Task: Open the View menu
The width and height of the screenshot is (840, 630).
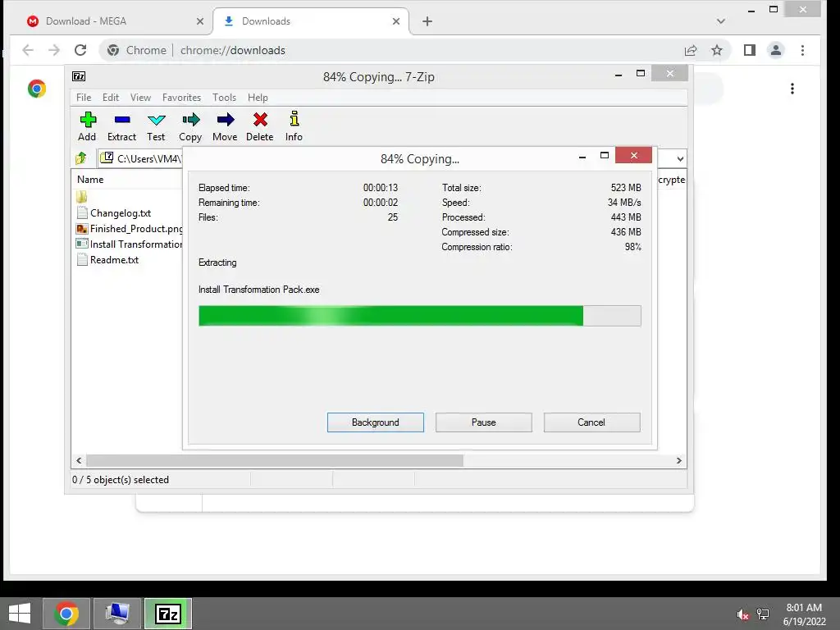Action: (x=140, y=98)
